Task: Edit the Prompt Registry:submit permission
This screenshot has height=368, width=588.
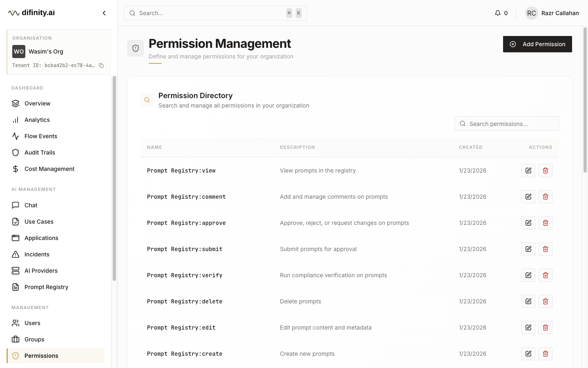Action: pyautogui.click(x=528, y=249)
